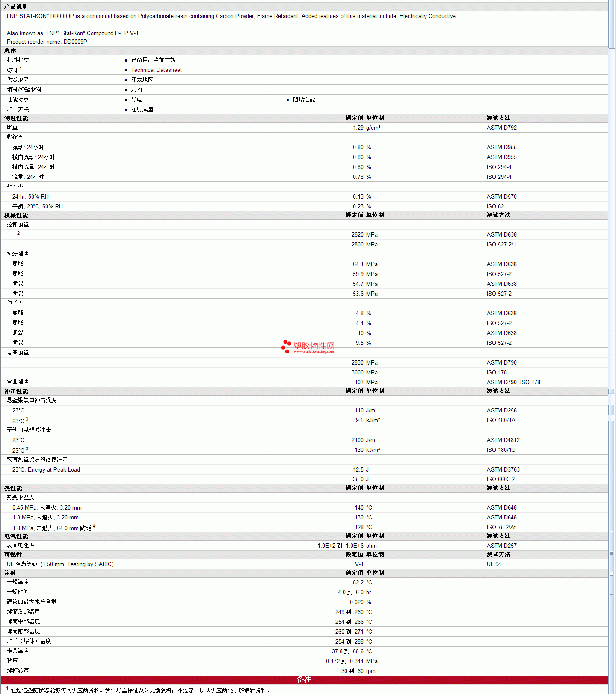
Task: Click the ASTM D257 test method
Action: coord(501,546)
